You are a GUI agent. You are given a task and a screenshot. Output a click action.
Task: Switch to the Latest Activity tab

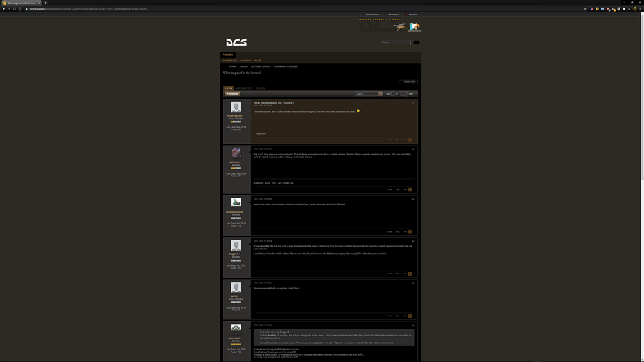coord(244,88)
